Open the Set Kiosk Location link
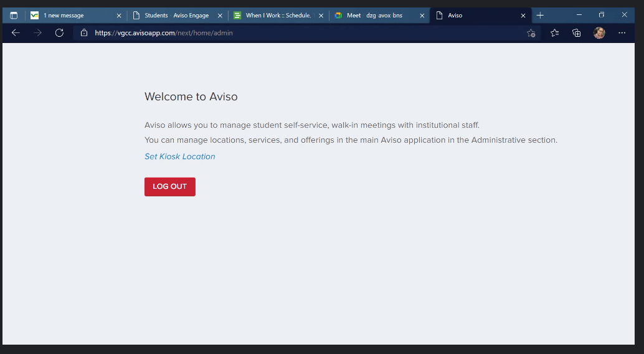The image size is (644, 354). 180,156
